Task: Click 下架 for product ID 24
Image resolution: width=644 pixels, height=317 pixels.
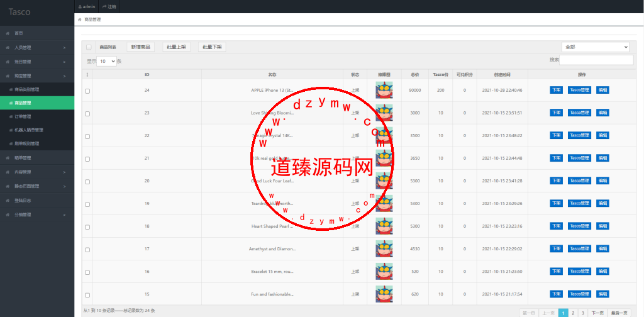Action: (556, 91)
